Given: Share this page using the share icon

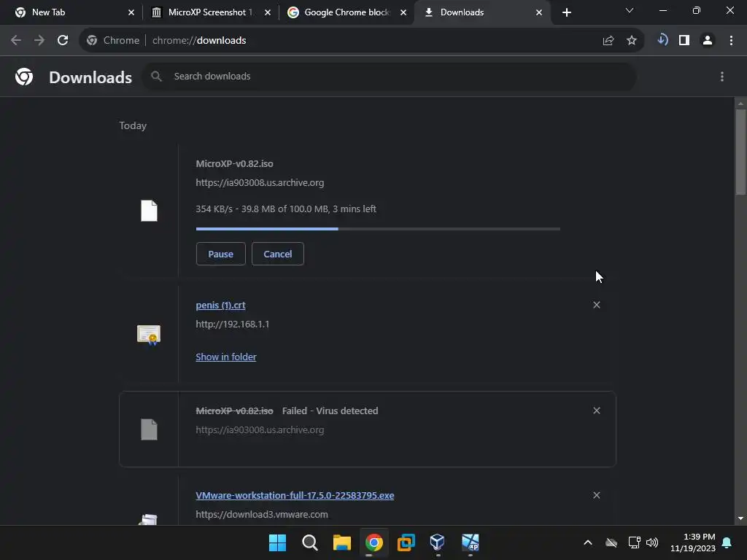Looking at the screenshot, I should (x=608, y=41).
